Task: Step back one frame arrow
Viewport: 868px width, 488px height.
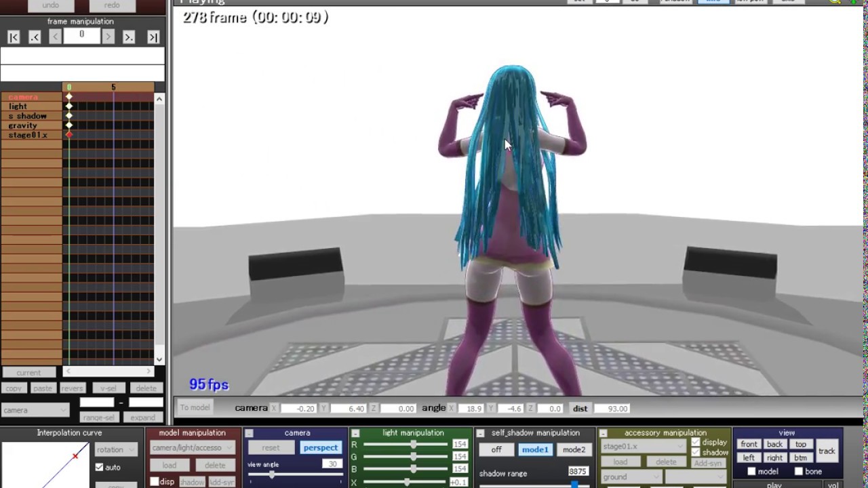Action: pos(55,37)
